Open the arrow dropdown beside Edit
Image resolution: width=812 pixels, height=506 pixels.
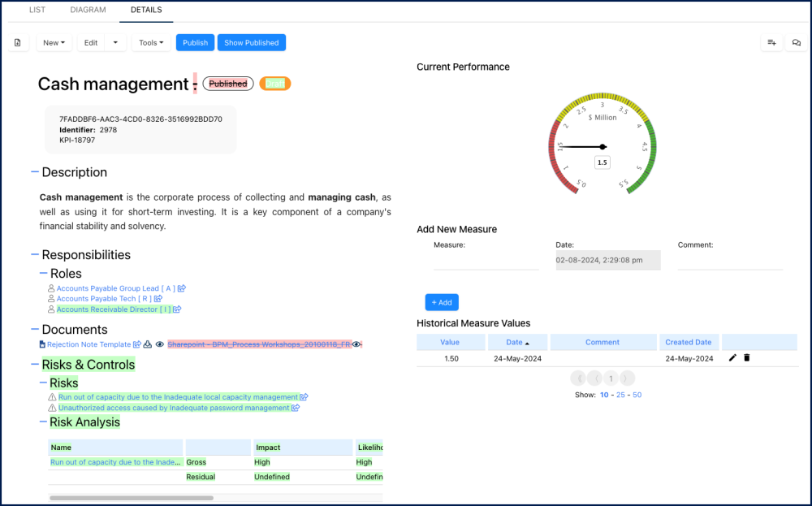coord(115,42)
